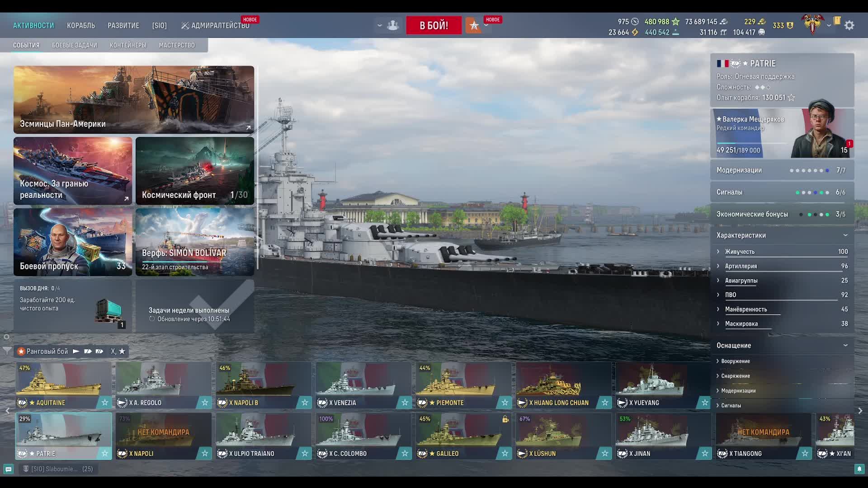Open the ship carousel filter funnel icon
Screen dimensions: 868x488
click(7, 351)
